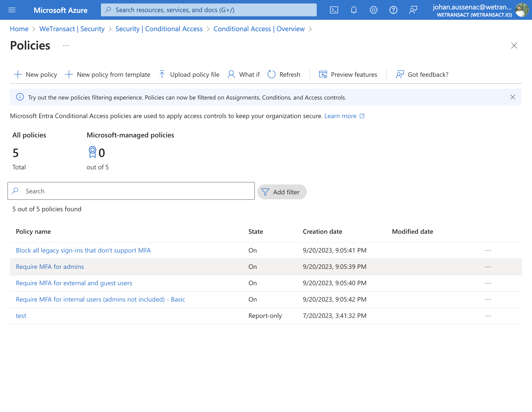Open the What if tool
Viewport: 532px width, 412px height.
[x=244, y=74]
